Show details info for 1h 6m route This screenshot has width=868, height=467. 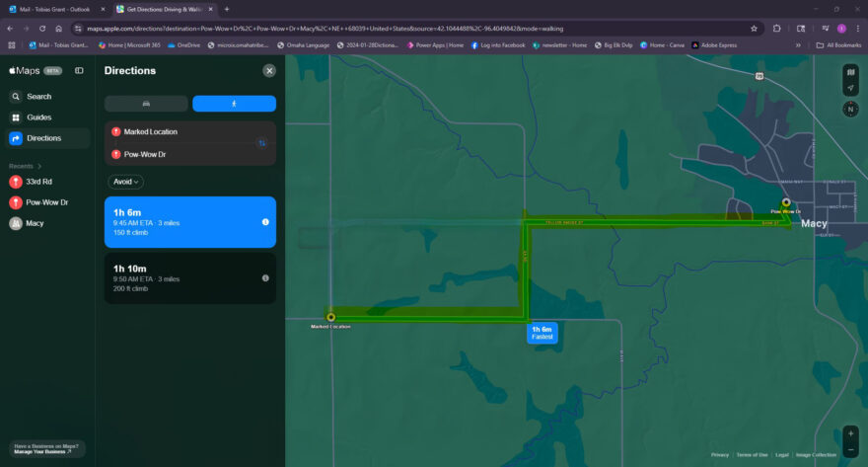265,222
